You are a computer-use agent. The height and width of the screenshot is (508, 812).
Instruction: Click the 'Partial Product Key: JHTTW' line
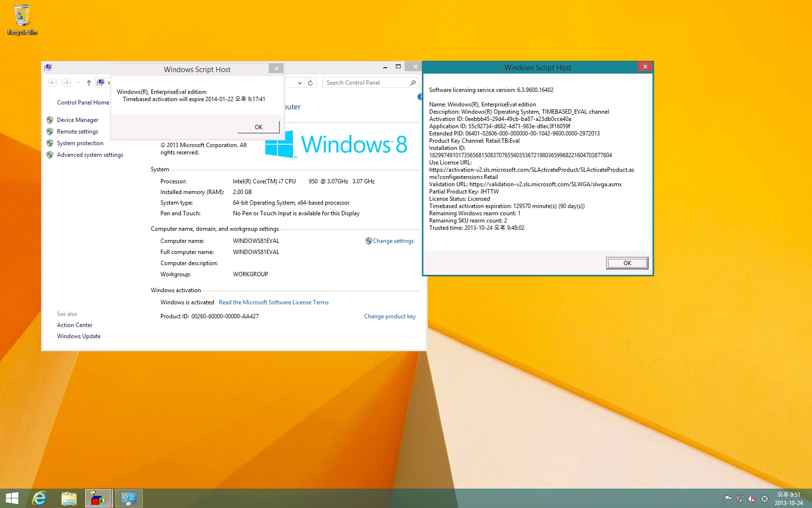pyautogui.click(x=464, y=192)
